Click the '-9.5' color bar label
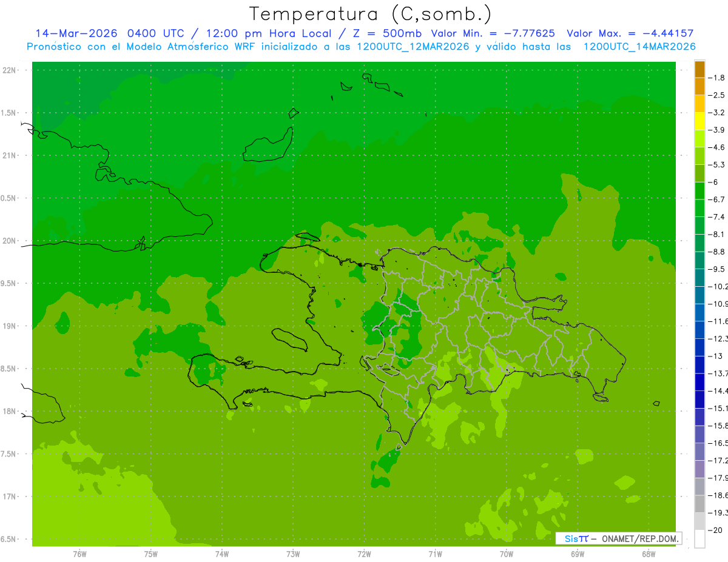728x562 pixels. tap(717, 269)
